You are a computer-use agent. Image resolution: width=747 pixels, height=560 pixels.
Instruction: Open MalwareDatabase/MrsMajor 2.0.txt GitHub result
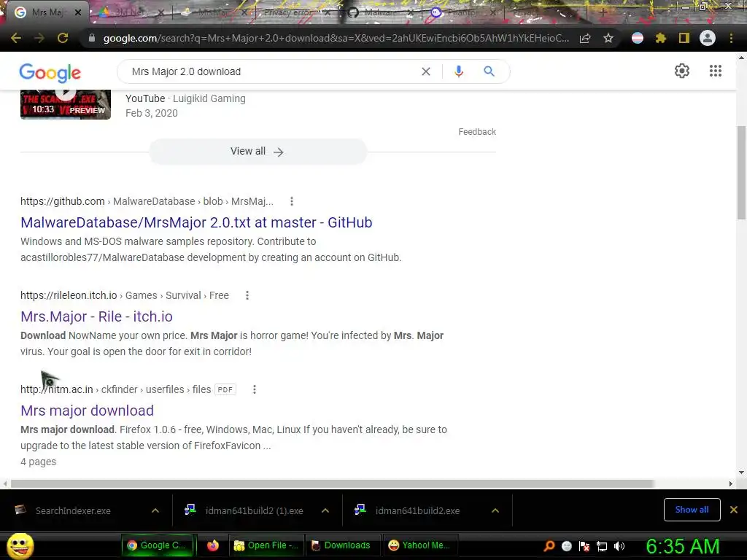click(196, 222)
